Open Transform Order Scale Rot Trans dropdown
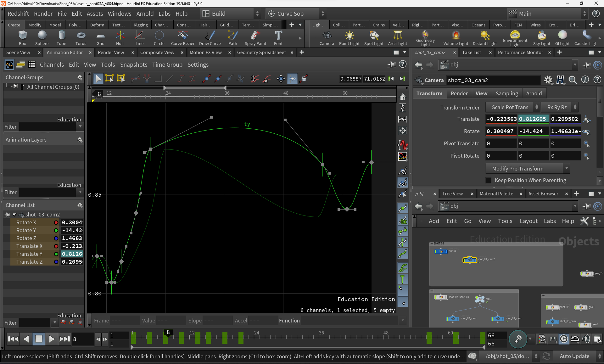Screen dimensions: 604x364 512,107
